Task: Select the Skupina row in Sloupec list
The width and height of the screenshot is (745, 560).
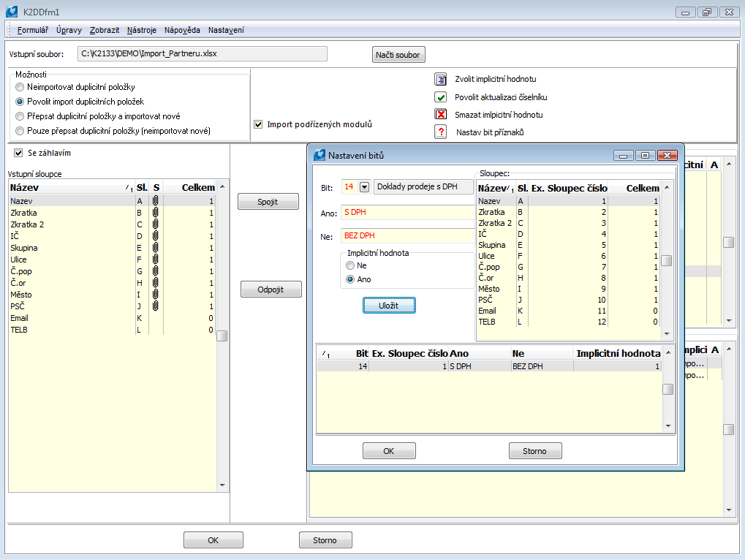Action: point(568,245)
